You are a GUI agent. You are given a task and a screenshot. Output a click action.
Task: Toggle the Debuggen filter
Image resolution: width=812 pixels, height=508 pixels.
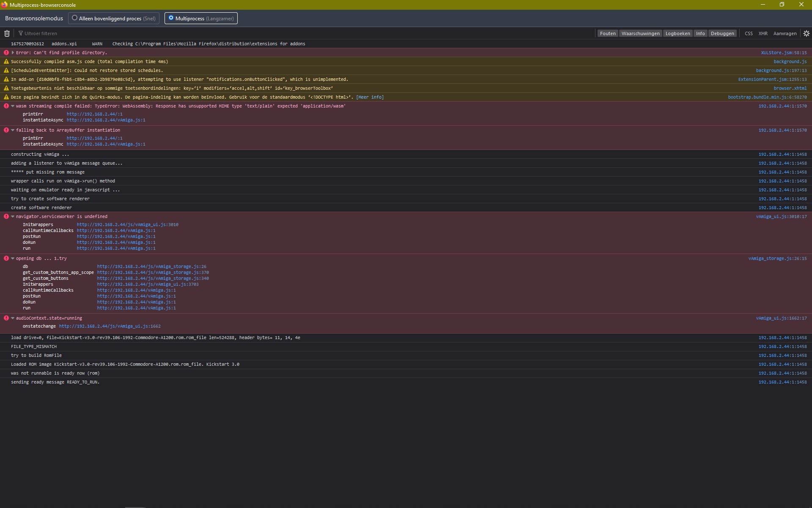[x=722, y=33]
